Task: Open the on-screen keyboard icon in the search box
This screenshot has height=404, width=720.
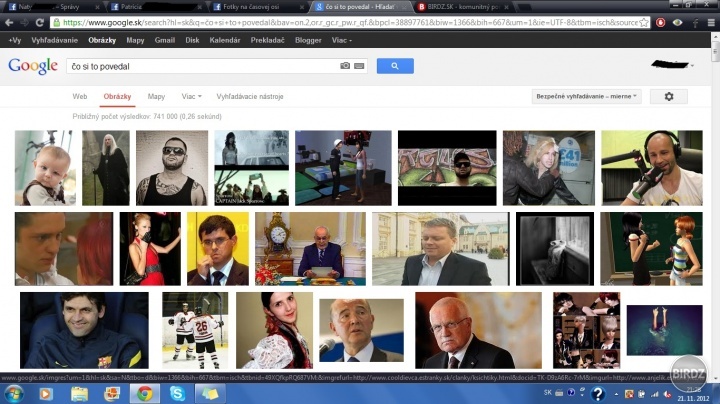Action: [x=359, y=66]
